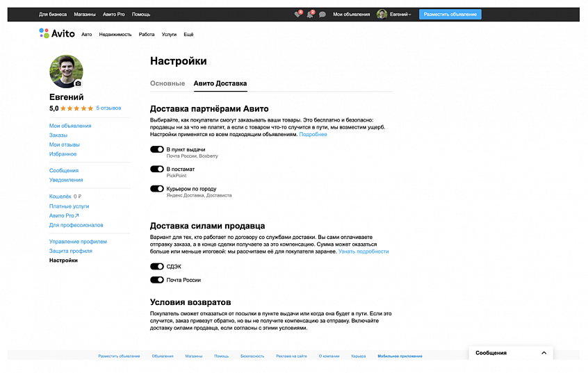Viewport: 588px width, 373px height.
Task: Open «Кошелёк» in sidebar
Action: [60, 197]
